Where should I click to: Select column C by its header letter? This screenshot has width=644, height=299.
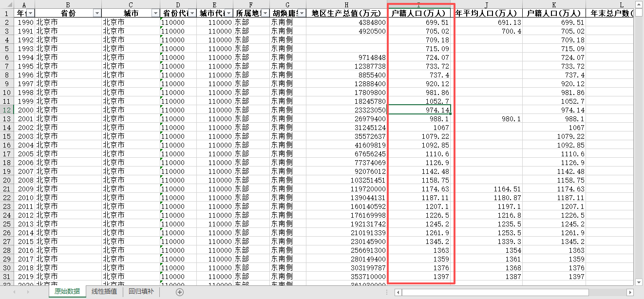point(131,4)
